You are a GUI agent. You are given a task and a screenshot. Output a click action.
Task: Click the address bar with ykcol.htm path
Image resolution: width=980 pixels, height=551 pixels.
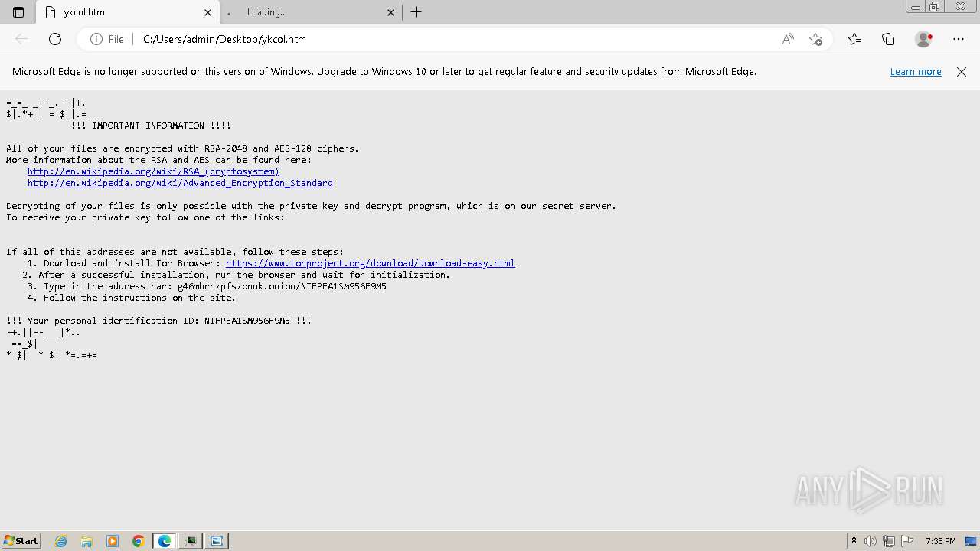[456, 39]
